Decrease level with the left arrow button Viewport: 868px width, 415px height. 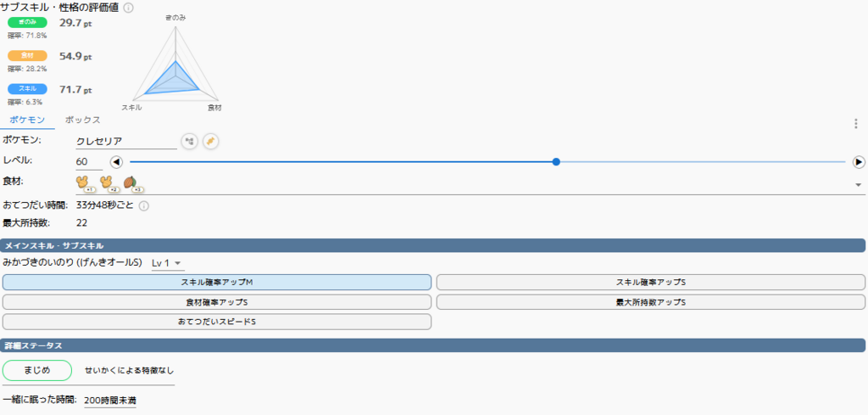pos(116,162)
